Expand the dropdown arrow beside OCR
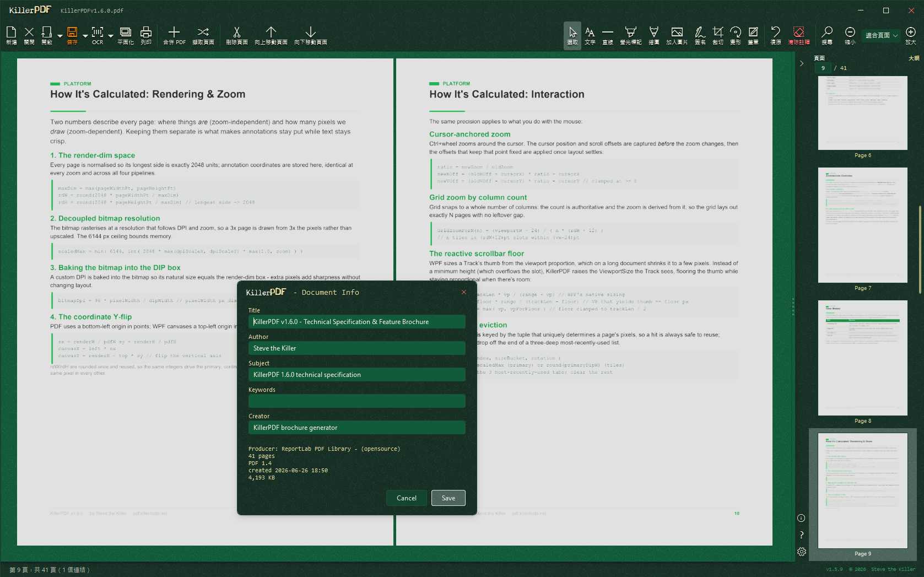Screen dimensions: 924x577 click(111, 36)
